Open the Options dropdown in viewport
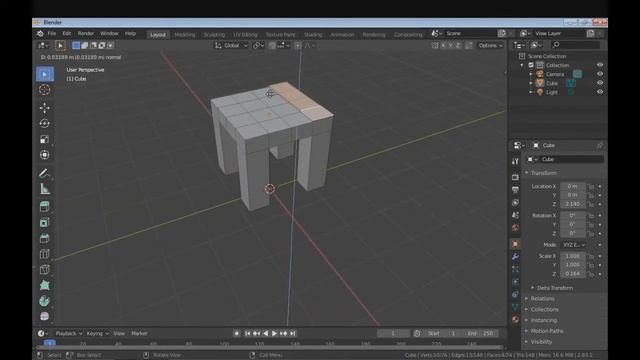The image size is (640, 360). click(x=490, y=45)
